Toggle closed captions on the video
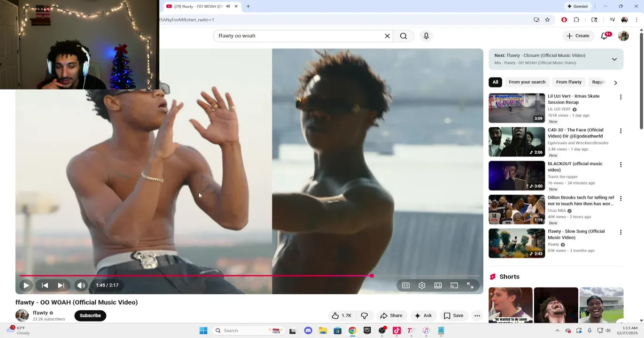Image resolution: width=644 pixels, height=338 pixels. coord(406,285)
